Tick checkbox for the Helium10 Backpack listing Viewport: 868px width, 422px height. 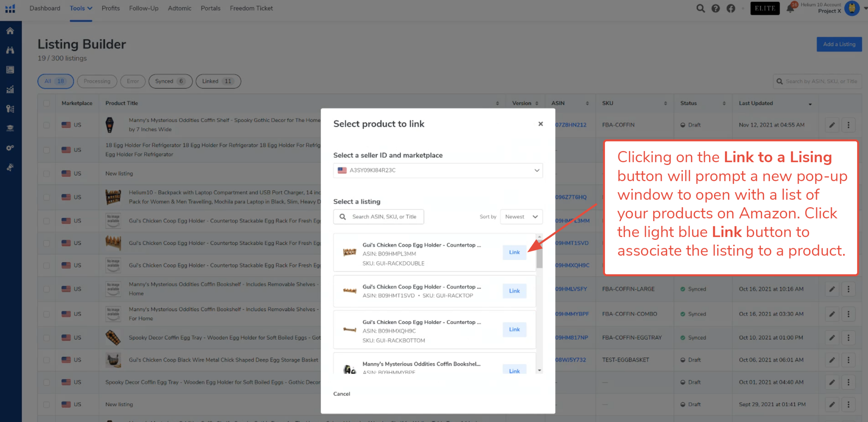46,197
